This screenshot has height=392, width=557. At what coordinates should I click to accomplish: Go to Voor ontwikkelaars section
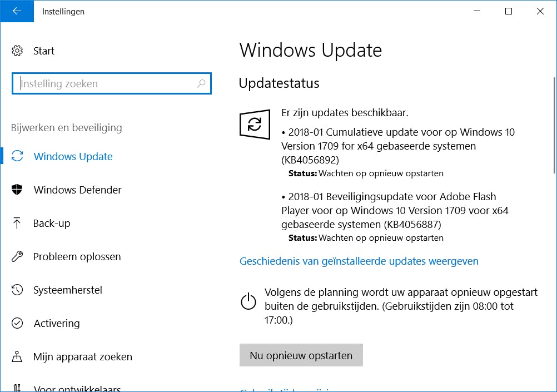click(77, 388)
